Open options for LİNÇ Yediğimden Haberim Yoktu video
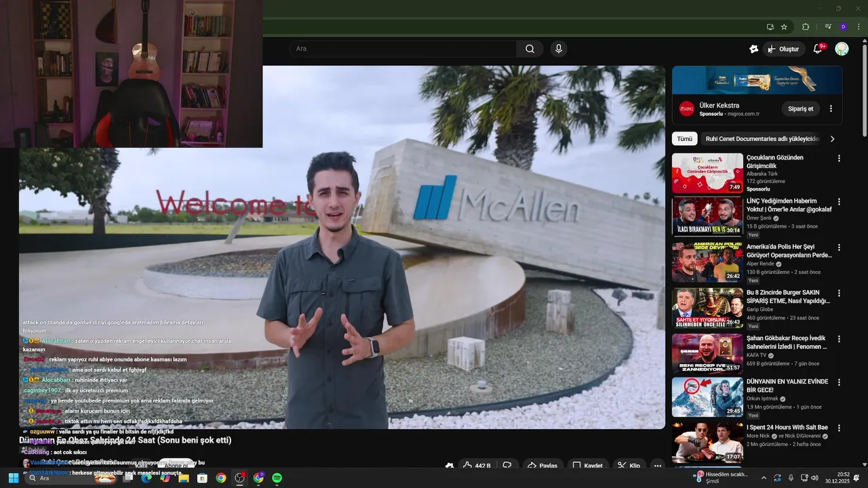868x488 pixels. tap(839, 201)
